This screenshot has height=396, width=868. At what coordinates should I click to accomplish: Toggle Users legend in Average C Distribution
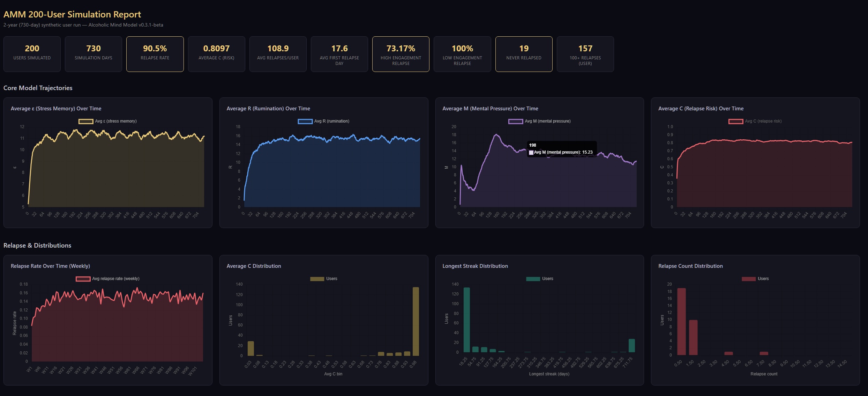(324, 279)
